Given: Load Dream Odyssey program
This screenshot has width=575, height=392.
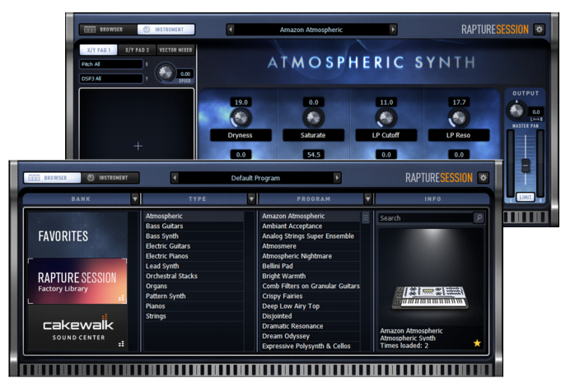Looking at the screenshot, I should pyautogui.click(x=311, y=336).
